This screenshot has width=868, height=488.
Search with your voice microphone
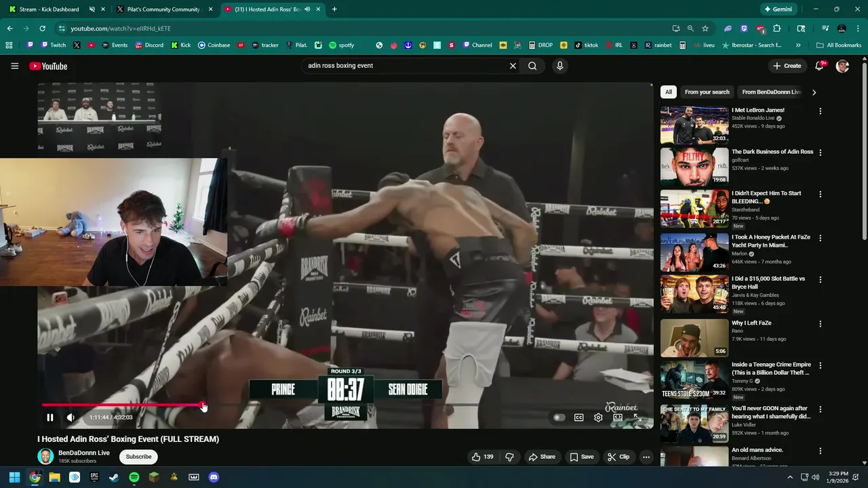(x=559, y=66)
